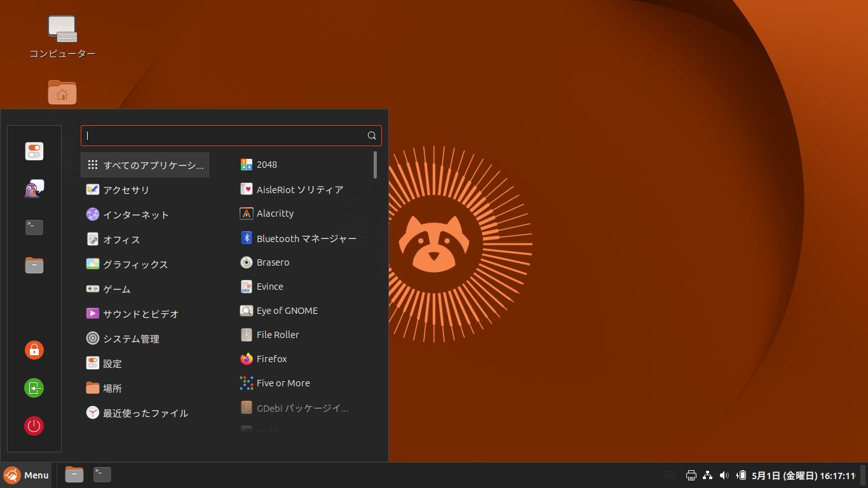Lock the screen with orange padlock icon
Viewport: 868px width, 488px height.
tap(34, 350)
